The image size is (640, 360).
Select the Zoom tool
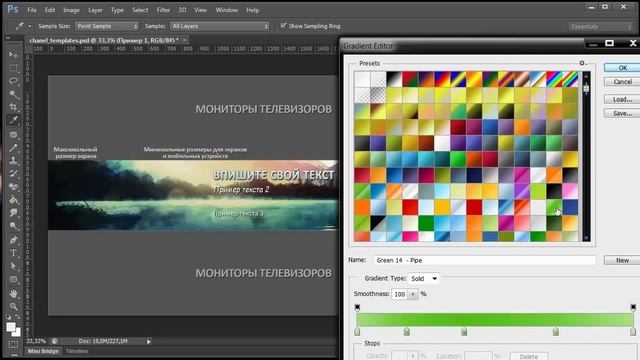(x=13, y=306)
